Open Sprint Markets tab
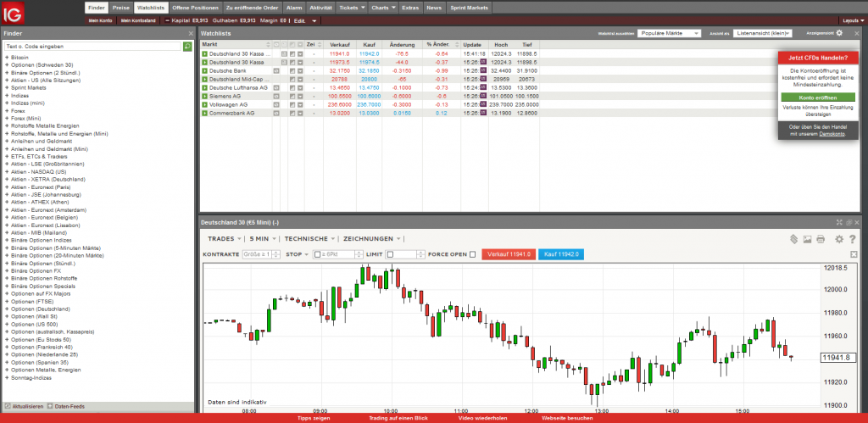Image resolution: width=868 pixels, height=423 pixels. click(469, 8)
